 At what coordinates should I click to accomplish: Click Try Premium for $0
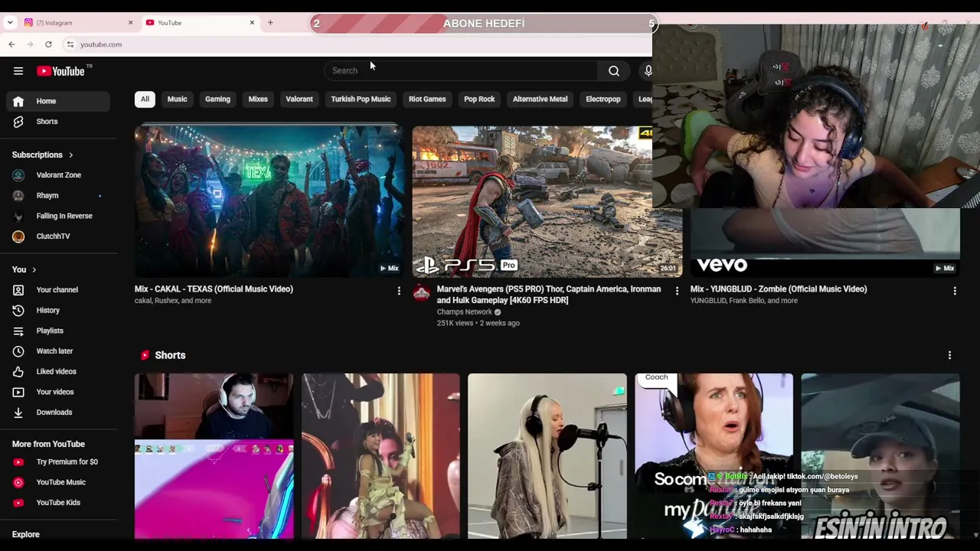58,462
